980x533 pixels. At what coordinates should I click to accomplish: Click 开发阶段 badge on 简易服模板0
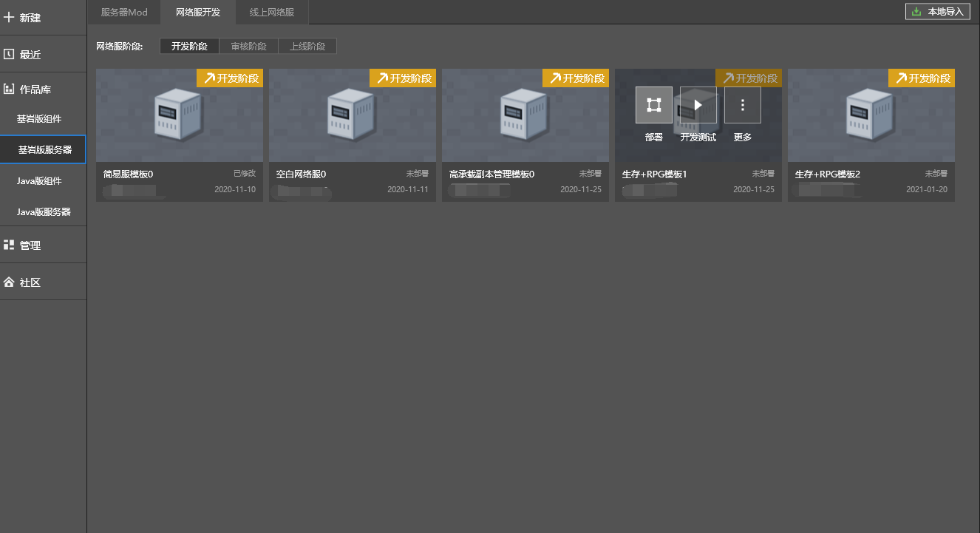[230, 78]
